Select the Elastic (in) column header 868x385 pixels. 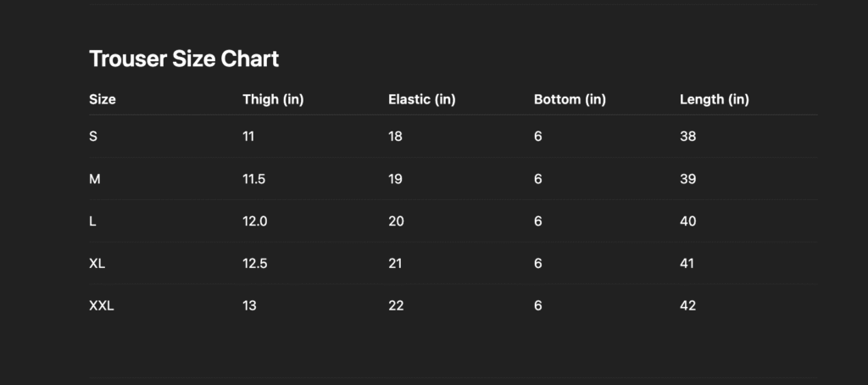421,99
